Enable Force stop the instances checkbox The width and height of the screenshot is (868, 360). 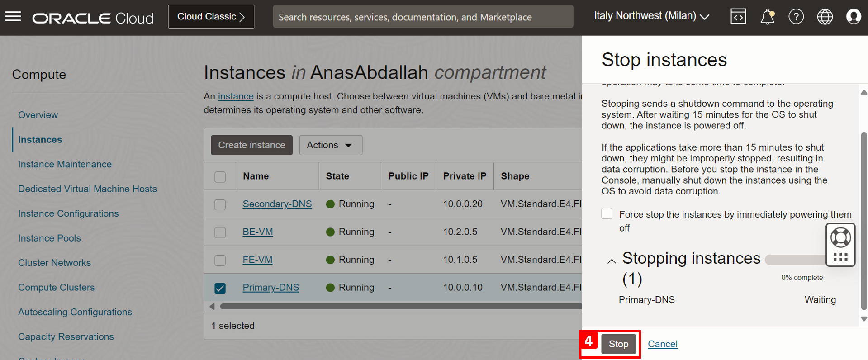point(607,213)
